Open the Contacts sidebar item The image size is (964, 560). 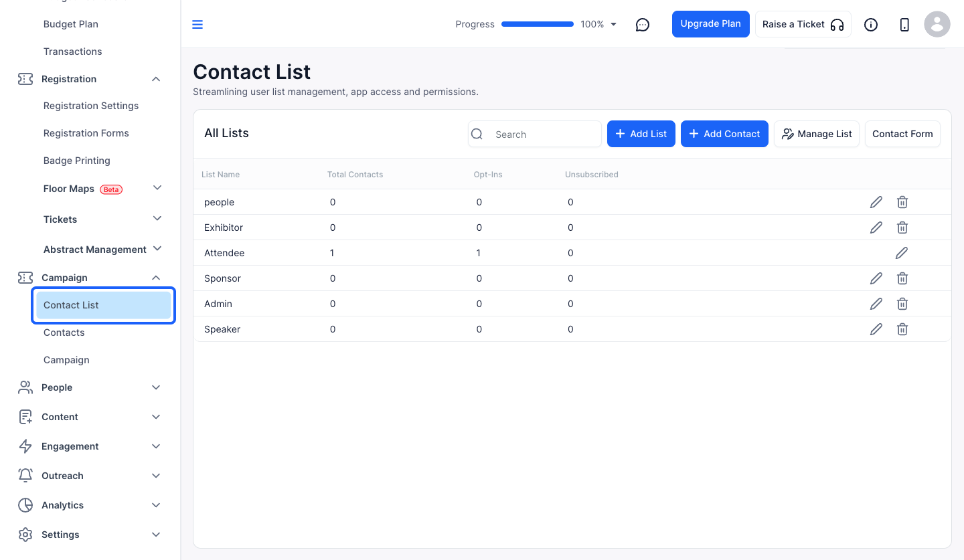(64, 333)
